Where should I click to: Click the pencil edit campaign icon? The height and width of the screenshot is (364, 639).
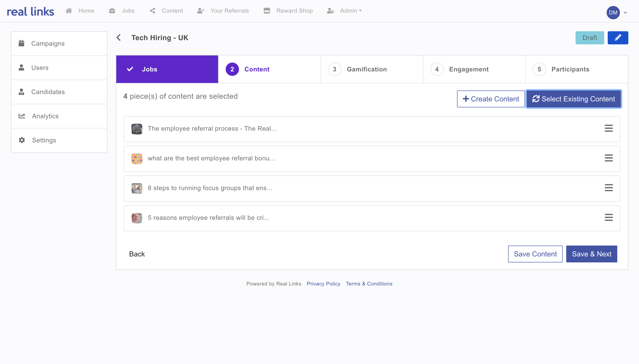(x=617, y=38)
